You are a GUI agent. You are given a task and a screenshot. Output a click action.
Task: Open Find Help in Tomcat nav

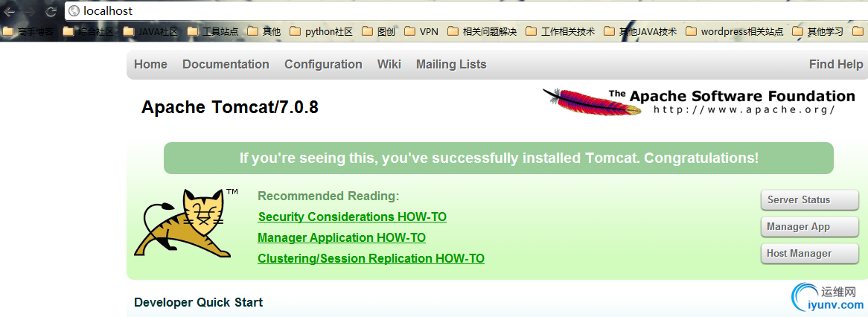click(x=836, y=64)
